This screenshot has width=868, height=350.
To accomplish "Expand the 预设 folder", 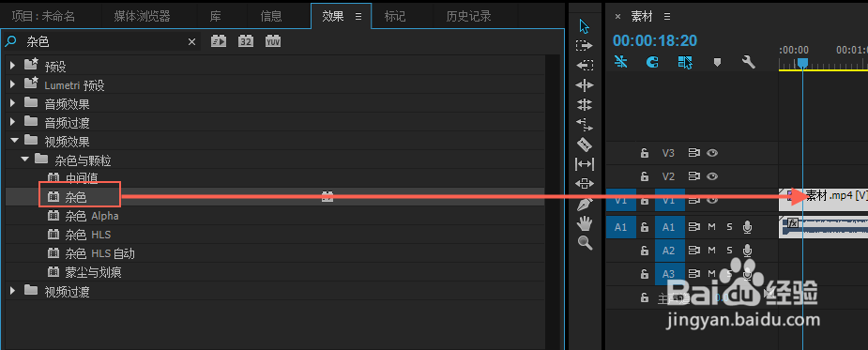I will 13,66.
